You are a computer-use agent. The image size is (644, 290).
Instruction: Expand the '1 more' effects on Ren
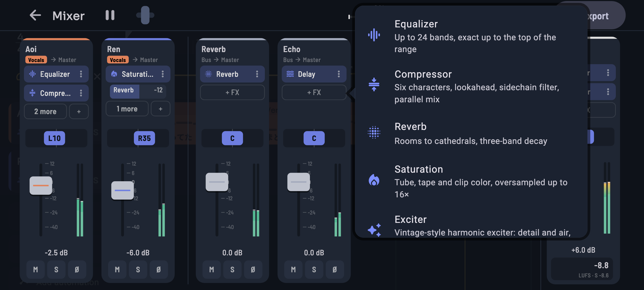point(127,109)
